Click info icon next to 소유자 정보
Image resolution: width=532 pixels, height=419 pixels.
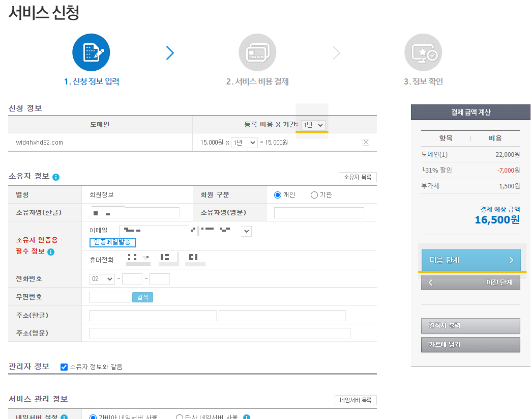click(x=56, y=177)
